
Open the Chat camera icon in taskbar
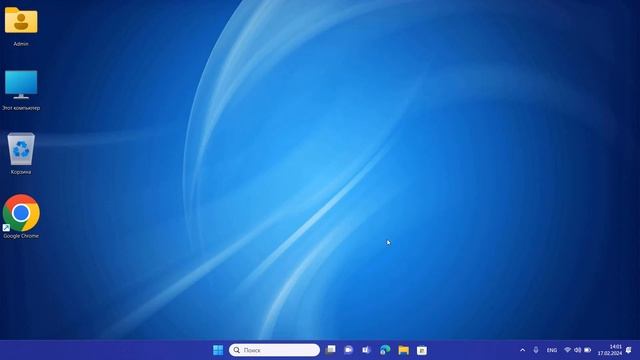click(348, 350)
